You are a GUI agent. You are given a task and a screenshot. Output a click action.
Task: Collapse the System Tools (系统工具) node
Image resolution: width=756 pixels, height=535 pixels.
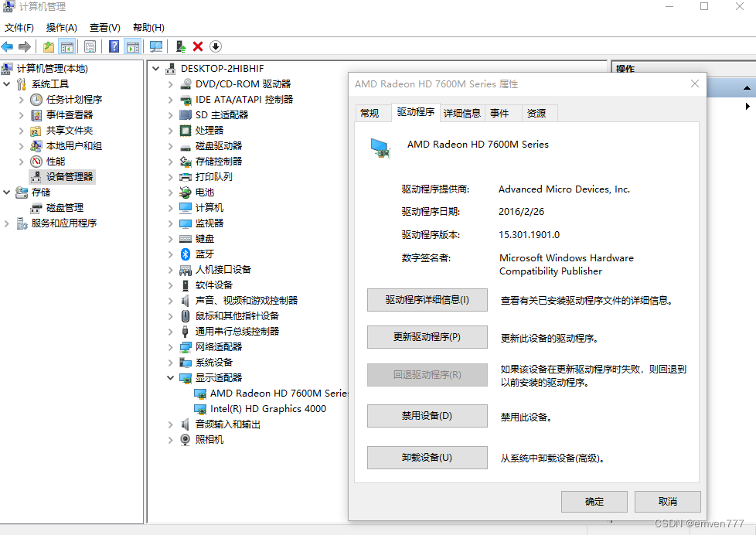7,84
